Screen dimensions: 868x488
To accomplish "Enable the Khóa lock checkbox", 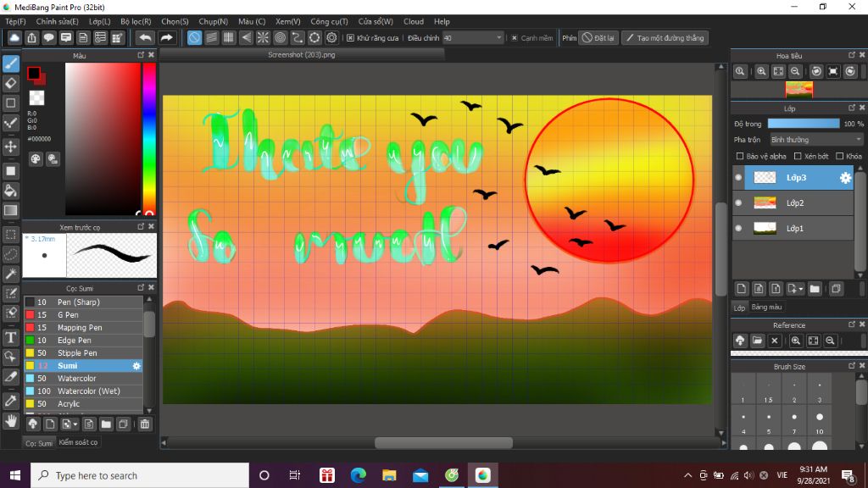I will [839, 156].
